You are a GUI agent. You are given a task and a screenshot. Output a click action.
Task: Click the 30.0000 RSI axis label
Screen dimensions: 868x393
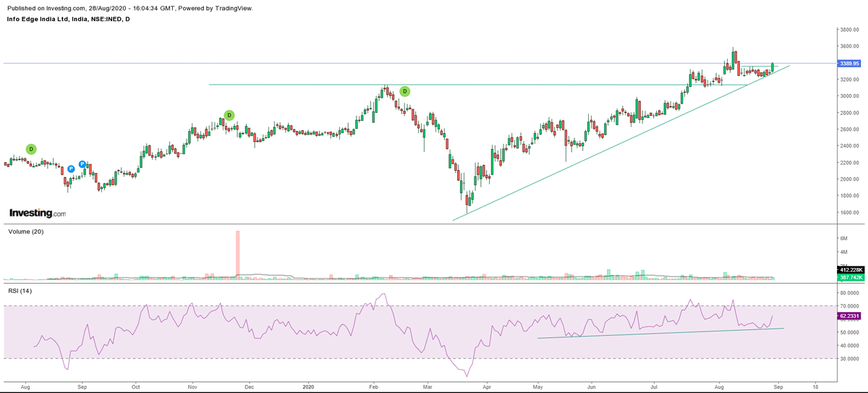pyautogui.click(x=849, y=358)
